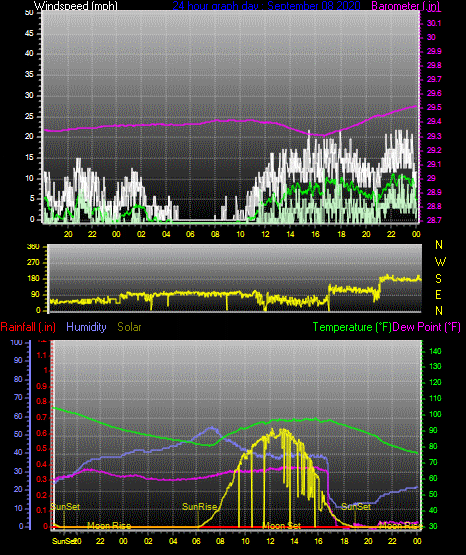
Task: Click the blue humidity axis value 100
Action: point(17,343)
